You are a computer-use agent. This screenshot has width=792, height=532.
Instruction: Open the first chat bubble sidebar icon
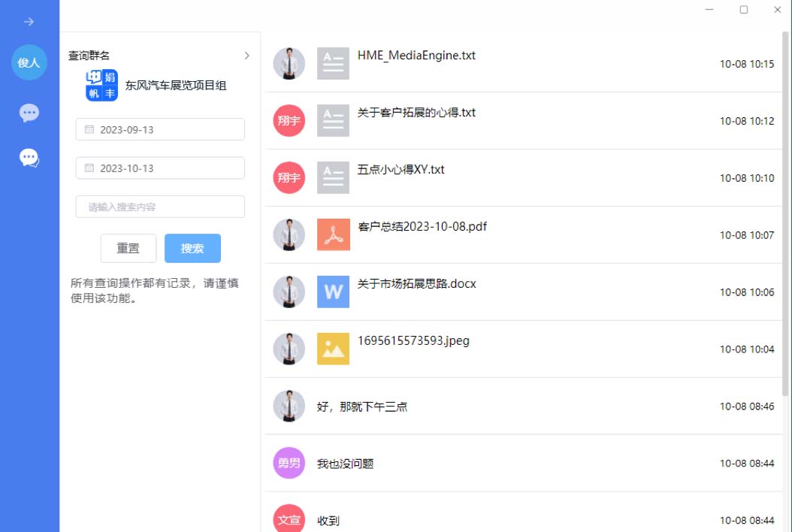tap(29, 113)
